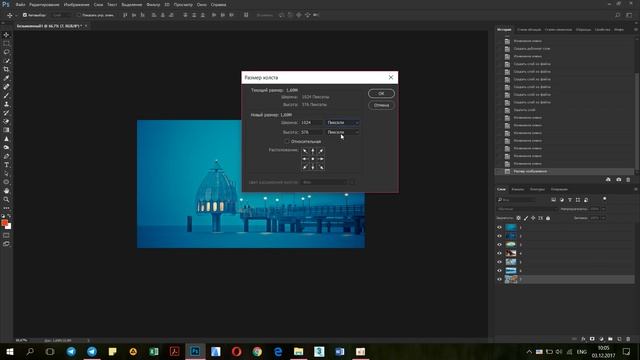
Task: Select the Horizontal Type tool
Action: [6, 165]
